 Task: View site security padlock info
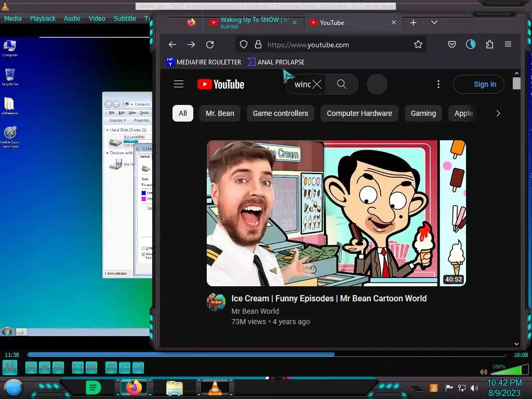(258, 45)
